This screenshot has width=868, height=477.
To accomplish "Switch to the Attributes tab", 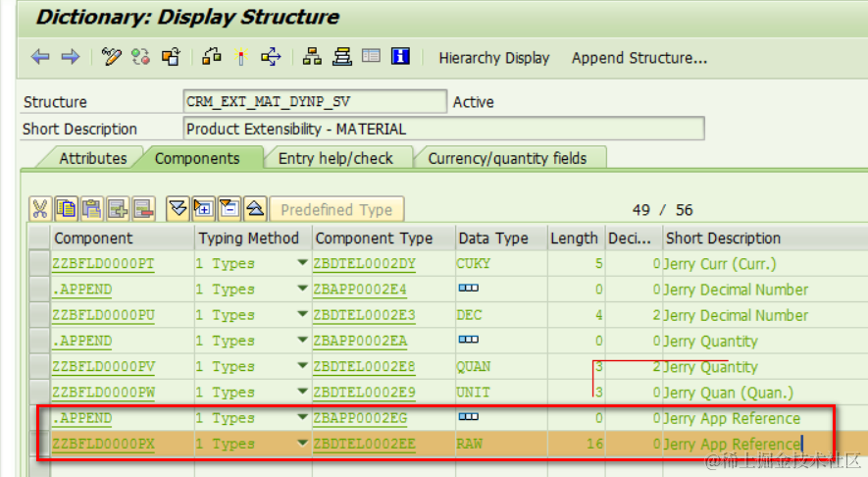I will [93, 158].
